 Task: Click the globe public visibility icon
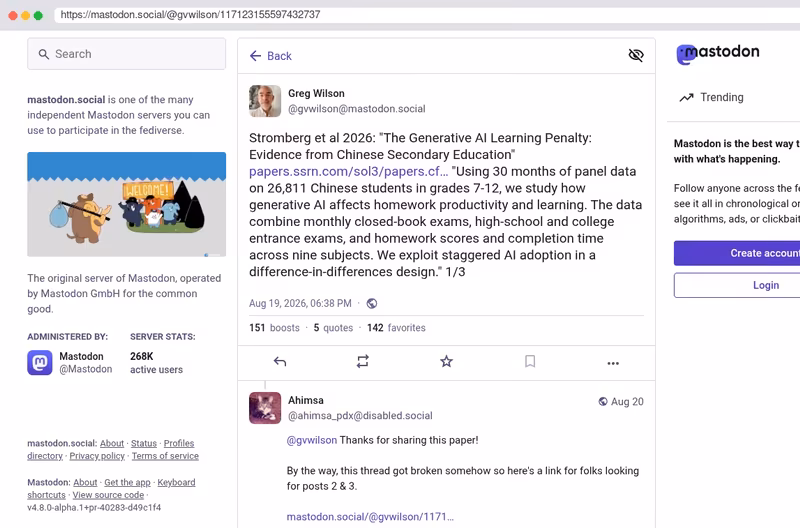click(x=372, y=304)
